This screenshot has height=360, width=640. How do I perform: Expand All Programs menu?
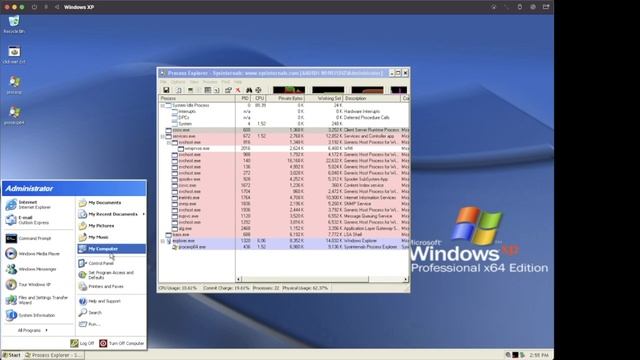(33, 330)
